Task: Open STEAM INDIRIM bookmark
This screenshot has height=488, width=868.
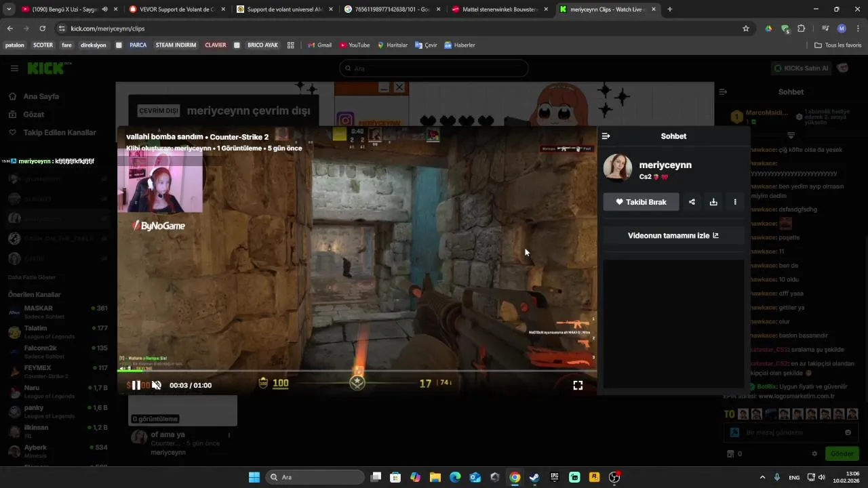Action: [x=176, y=45]
